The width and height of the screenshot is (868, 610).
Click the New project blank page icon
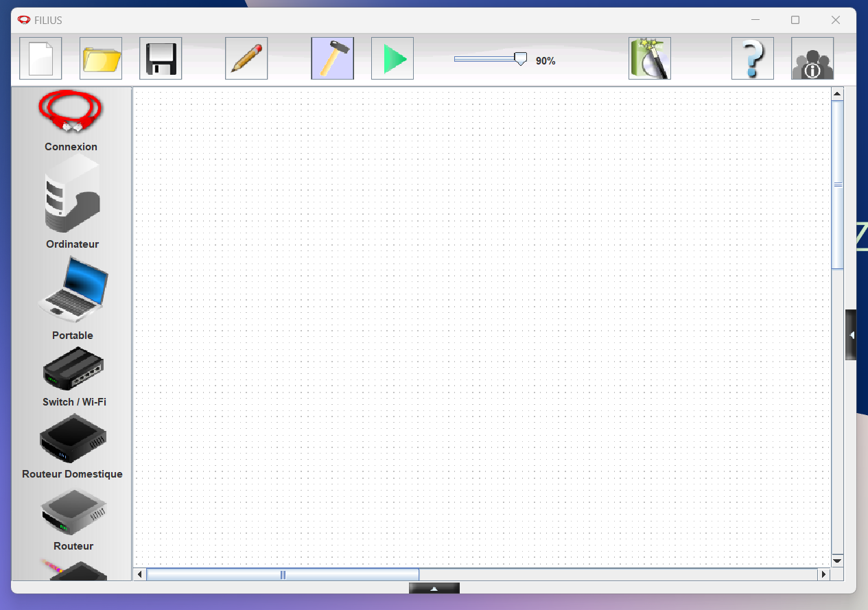(40, 58)
